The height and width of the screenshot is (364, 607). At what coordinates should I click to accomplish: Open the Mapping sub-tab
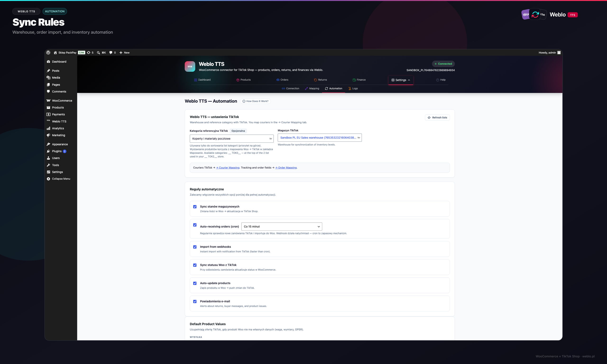pos(312,89)
